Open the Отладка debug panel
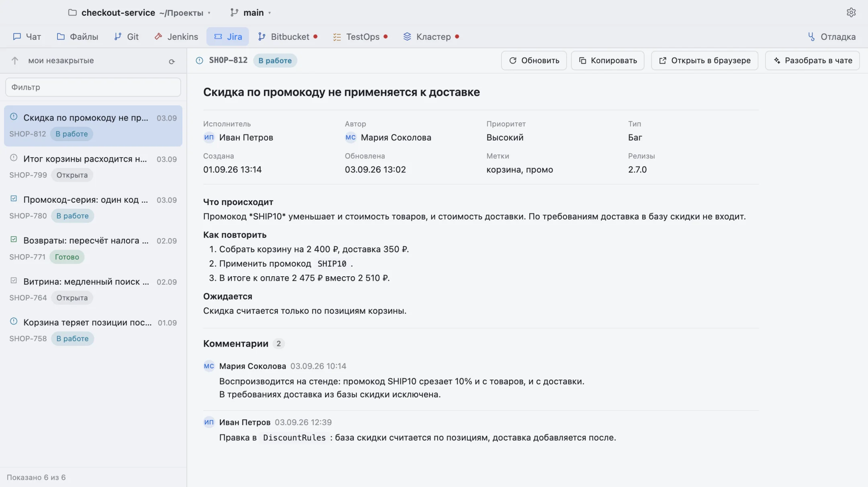Screen dimensions: 868x487 831,37
